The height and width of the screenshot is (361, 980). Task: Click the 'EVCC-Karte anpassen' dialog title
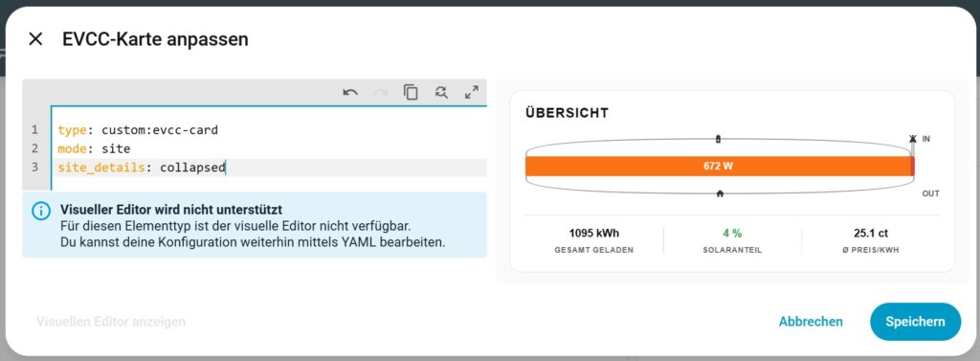[x=155, y=39]
